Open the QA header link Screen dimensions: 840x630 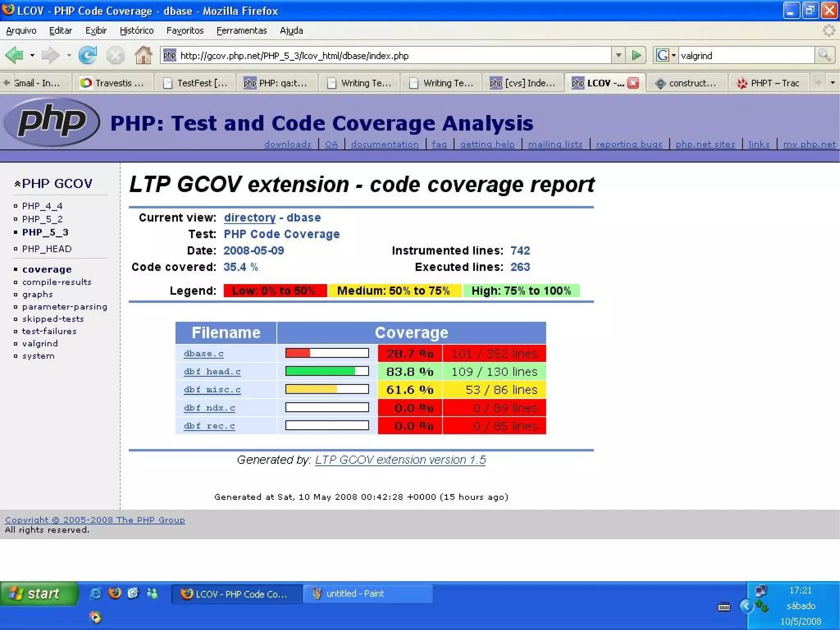331,144
